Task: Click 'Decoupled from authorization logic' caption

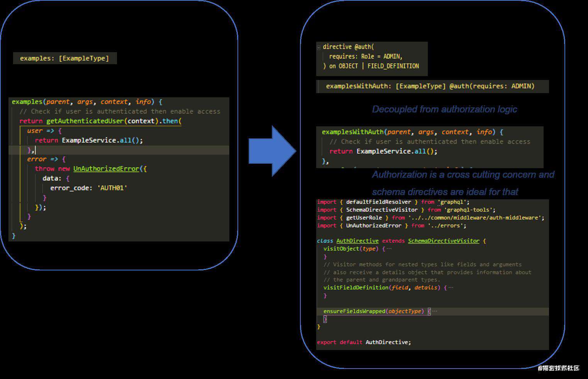Action: pos(444,109)
